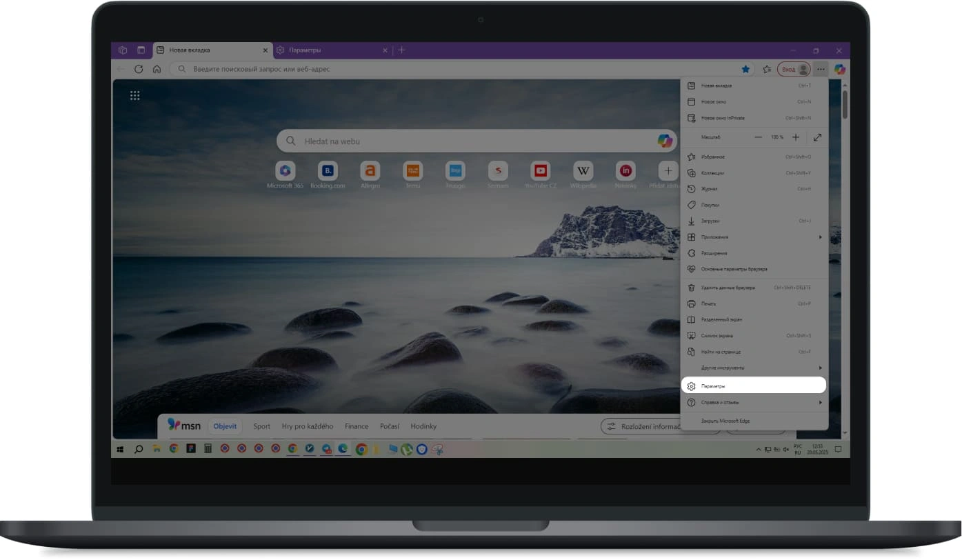Expand Справка и отзывы submenu

tap(753, 402)
